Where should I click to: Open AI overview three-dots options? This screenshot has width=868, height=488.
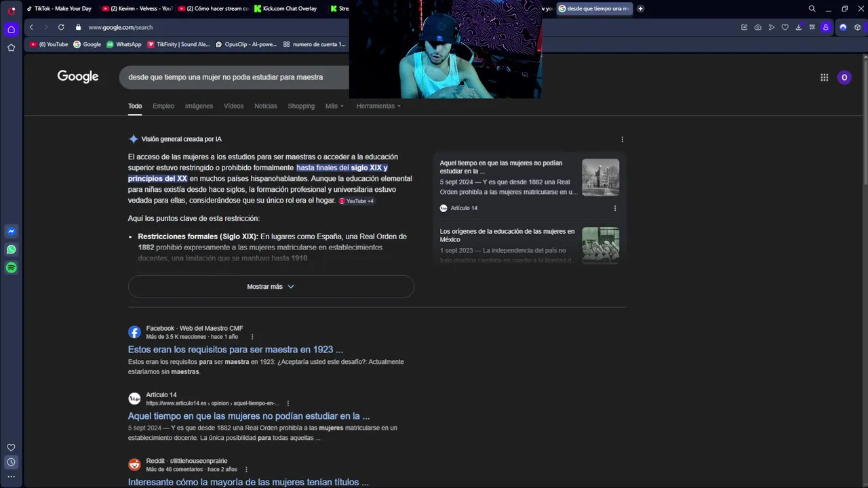(x=622, y=140)
